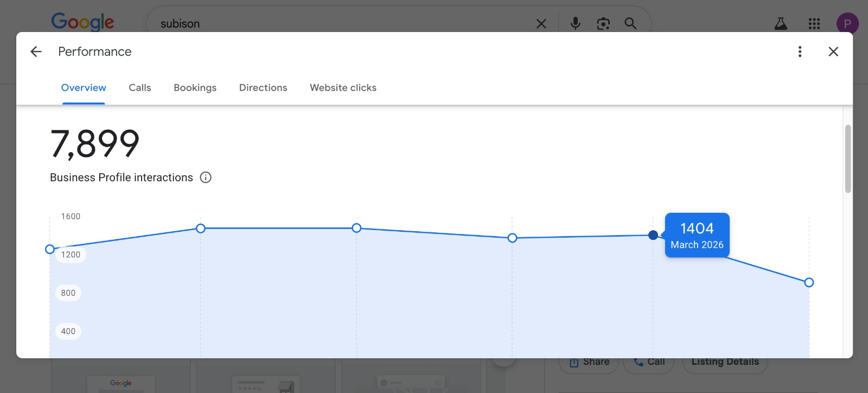Viewport: 868px width, 393px height.
Task: Select the highlighted March 2026 data point
Action: coord(653,235)
